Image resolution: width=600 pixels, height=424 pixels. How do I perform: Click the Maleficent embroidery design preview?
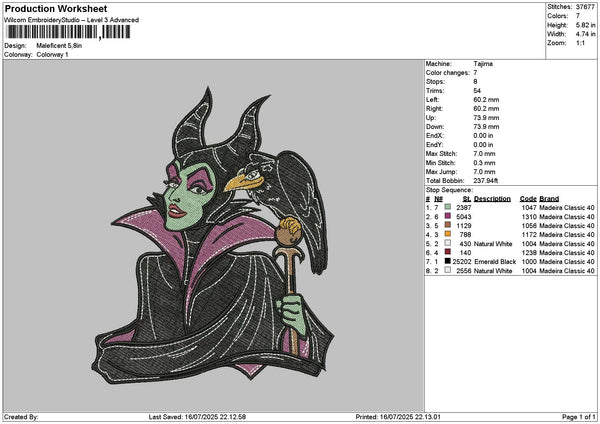click(x=213, y=235)
